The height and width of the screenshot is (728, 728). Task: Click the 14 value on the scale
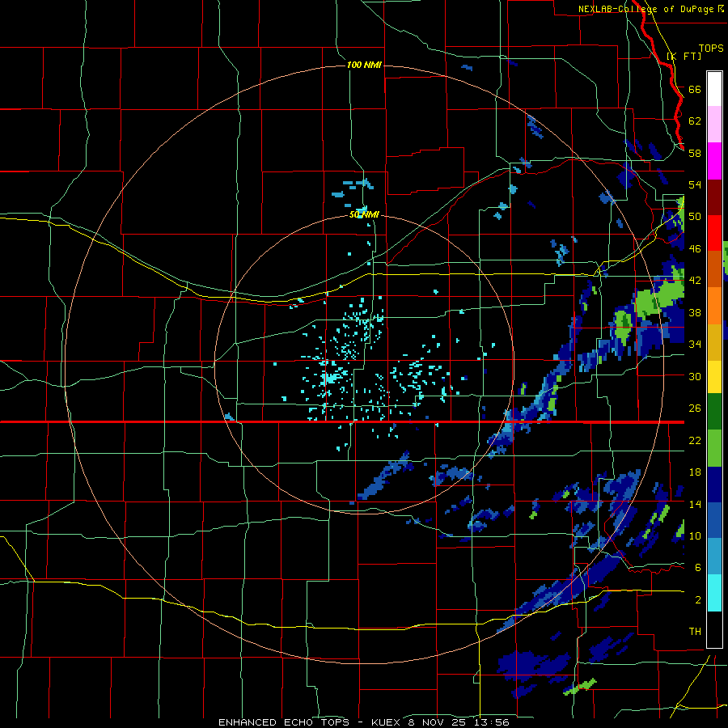tap(695, 504)
